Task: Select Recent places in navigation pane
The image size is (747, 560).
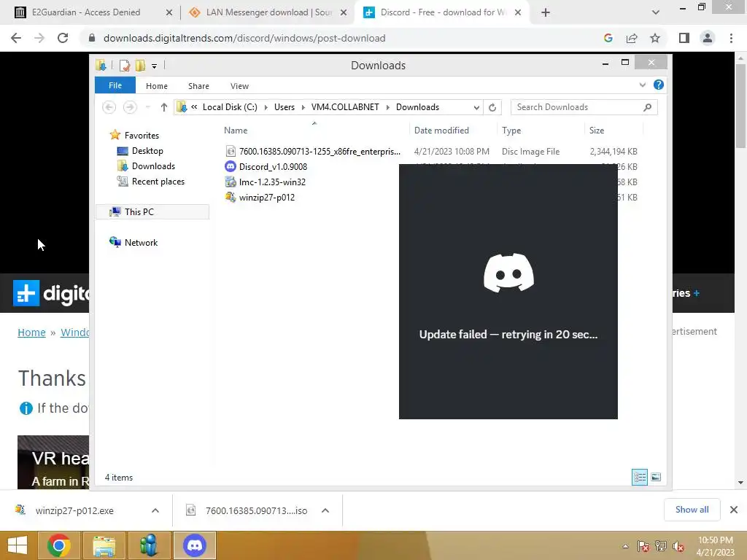Action: [x=158, y=182]
